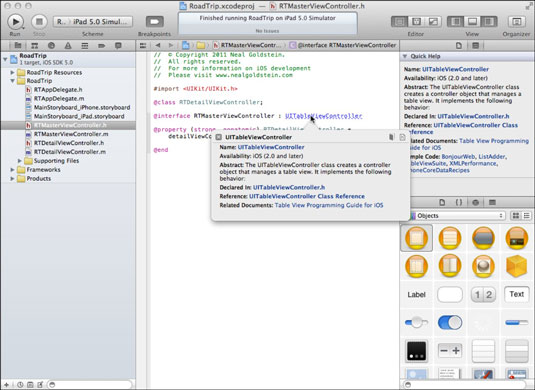Show the File Template library tab

(x=442, y=202)
